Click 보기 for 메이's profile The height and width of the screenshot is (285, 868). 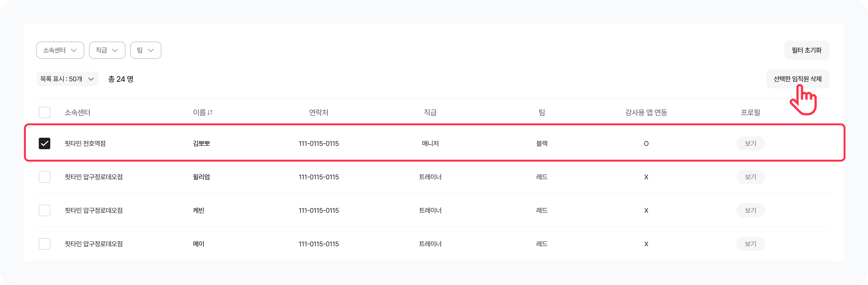click(x=750, y=244)
